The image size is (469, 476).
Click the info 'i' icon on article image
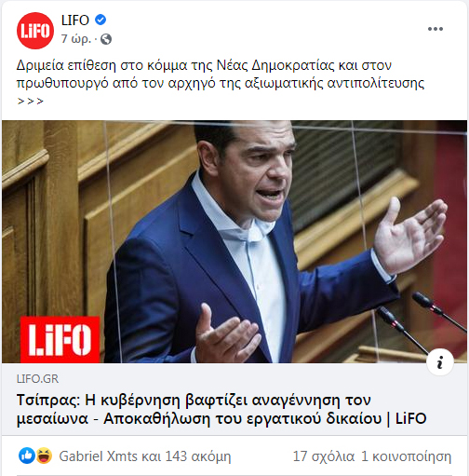[x=440, y=362]
